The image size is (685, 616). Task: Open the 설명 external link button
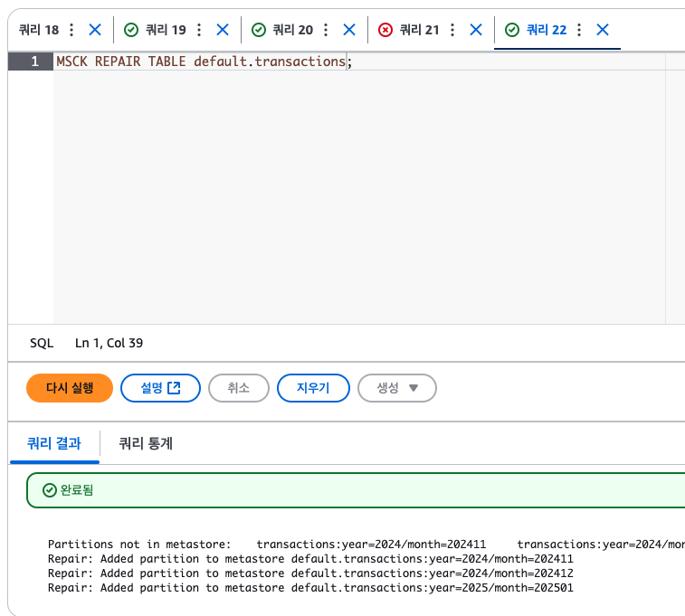[x=160, y=388]
